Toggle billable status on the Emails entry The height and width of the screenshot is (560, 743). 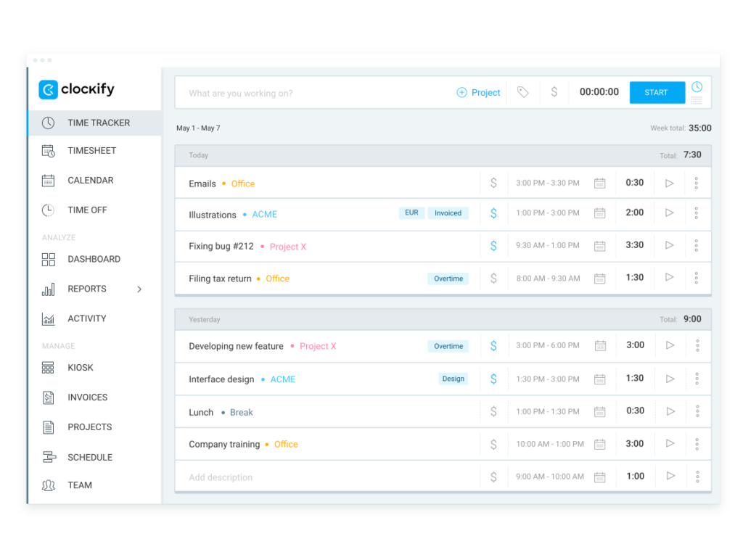pyautogui.click(x=493, y=183)
